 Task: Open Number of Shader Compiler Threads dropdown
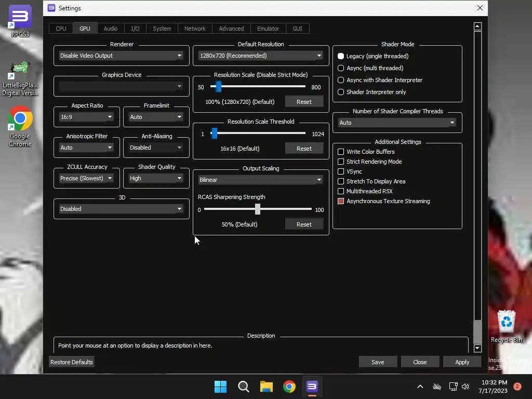pyautogui.click(x=397, y=123)
